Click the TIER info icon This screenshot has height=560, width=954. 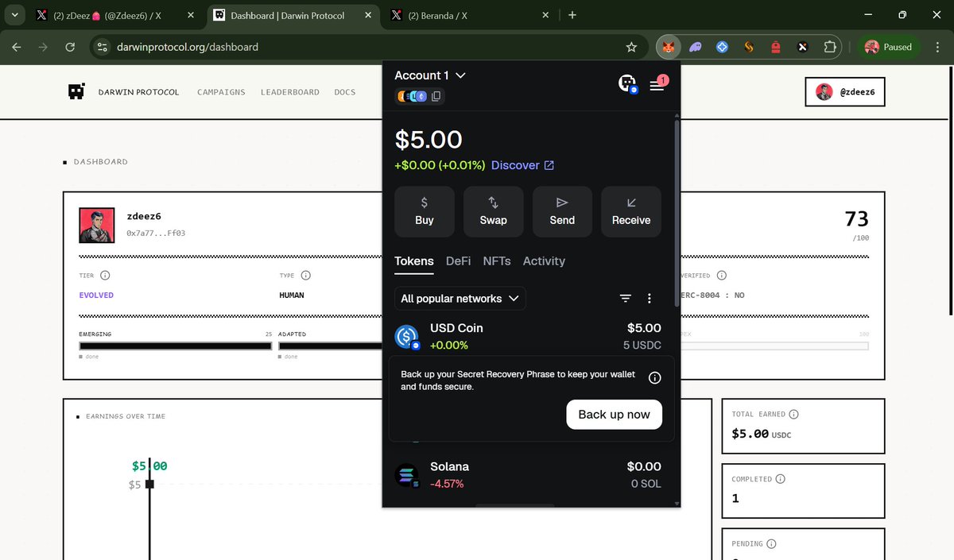[105, 276]
